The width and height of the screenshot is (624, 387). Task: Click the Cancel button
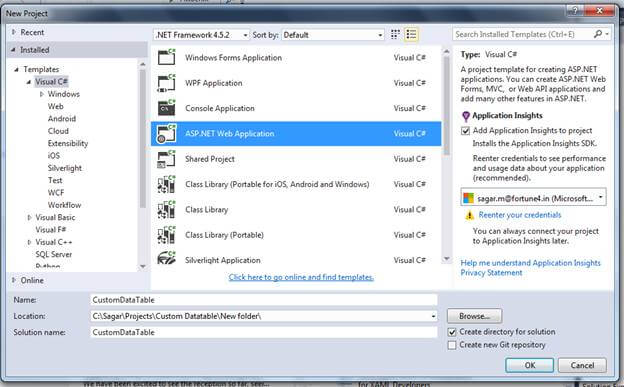582,365
